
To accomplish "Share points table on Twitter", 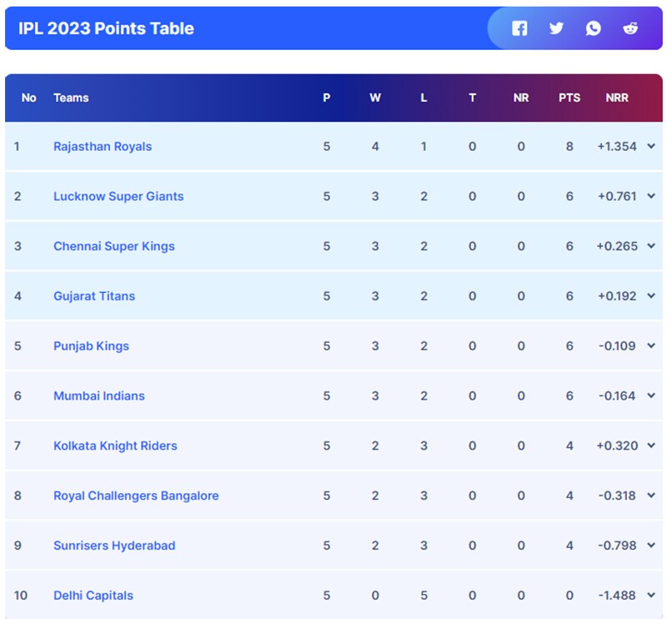I will pos(556,28).
